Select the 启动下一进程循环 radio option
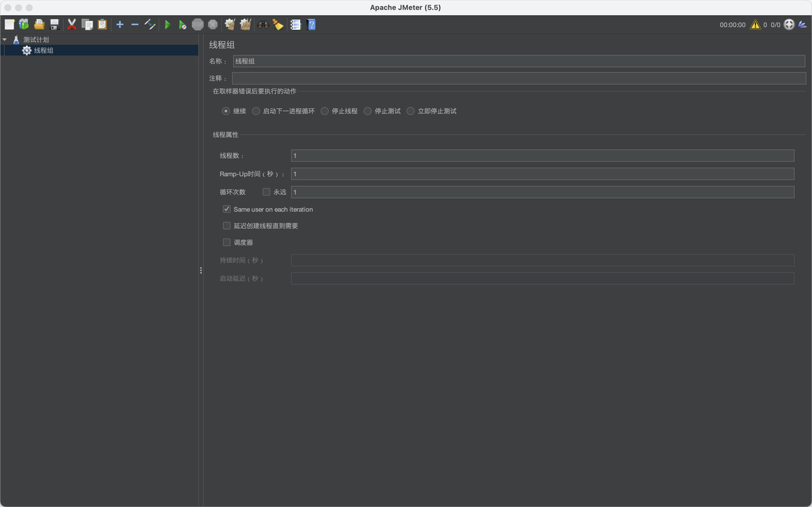This screenshot has width=812, height=507. click(x=256, y=111)
